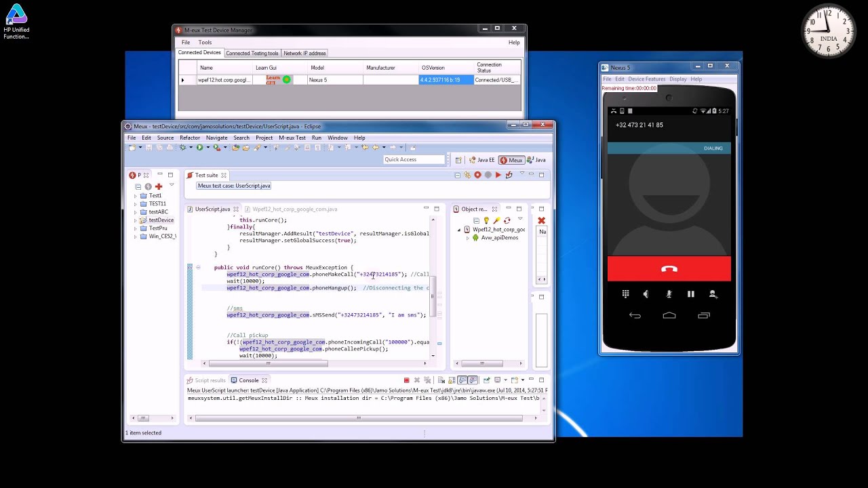Open the project explorer view menu triangle

click(172, 185)
